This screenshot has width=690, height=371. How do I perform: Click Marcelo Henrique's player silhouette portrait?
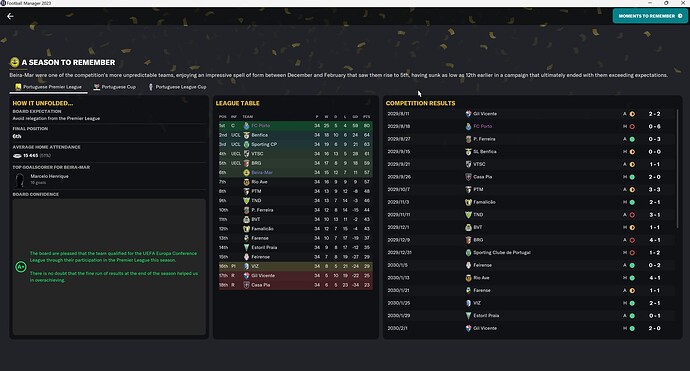coord(20,180)
